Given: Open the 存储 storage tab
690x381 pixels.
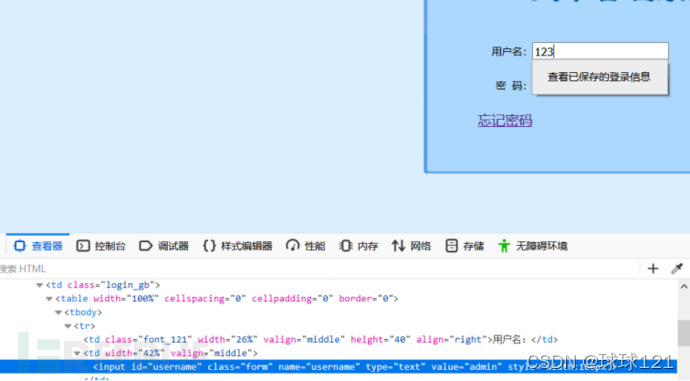Looking at the screenshot, I should point(465,245).
